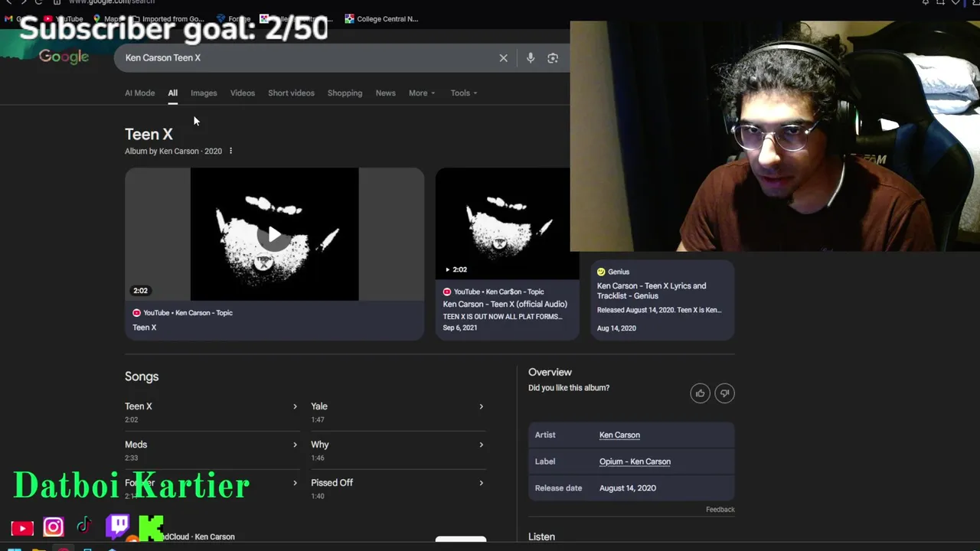Open Ken Carson - Teen X (official Audio) title

tap(505, 304)
